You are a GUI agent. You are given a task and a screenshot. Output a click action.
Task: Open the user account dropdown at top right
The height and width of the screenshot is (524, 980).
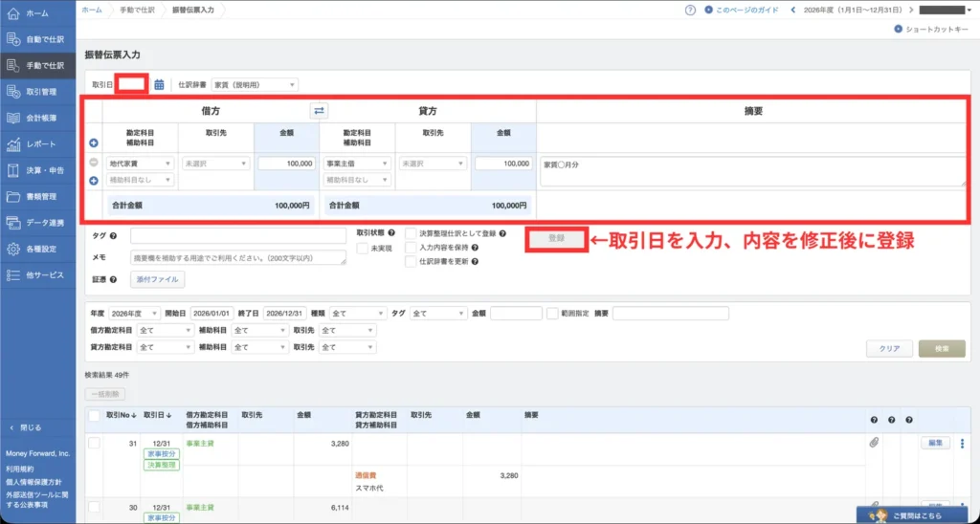point(946,10)
